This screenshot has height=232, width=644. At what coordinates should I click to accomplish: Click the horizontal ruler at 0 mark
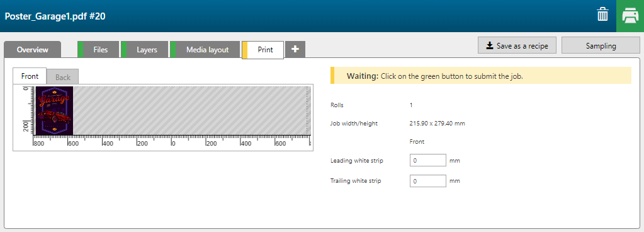pos(172,142)
